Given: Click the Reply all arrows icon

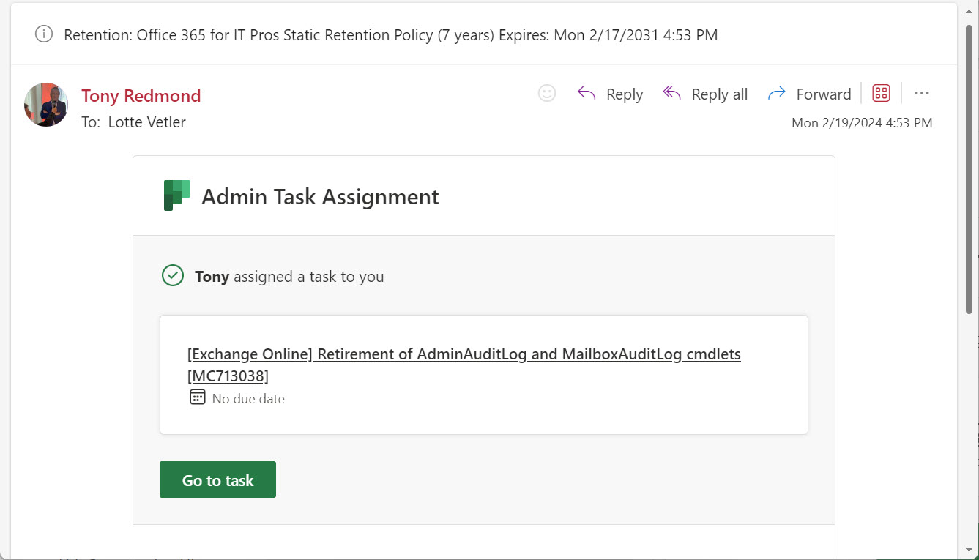Looking at the screenshot, I should click(x=672, y=94).
